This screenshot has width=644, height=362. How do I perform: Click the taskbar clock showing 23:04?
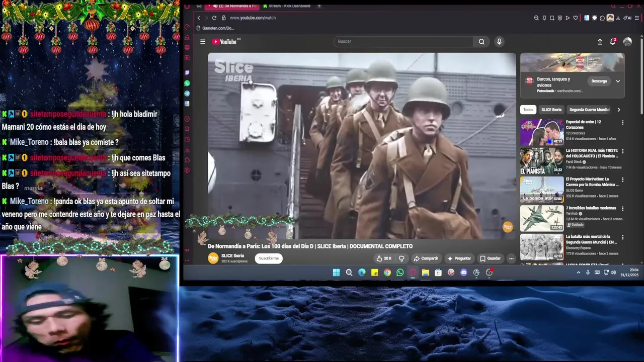click(629, 273)
